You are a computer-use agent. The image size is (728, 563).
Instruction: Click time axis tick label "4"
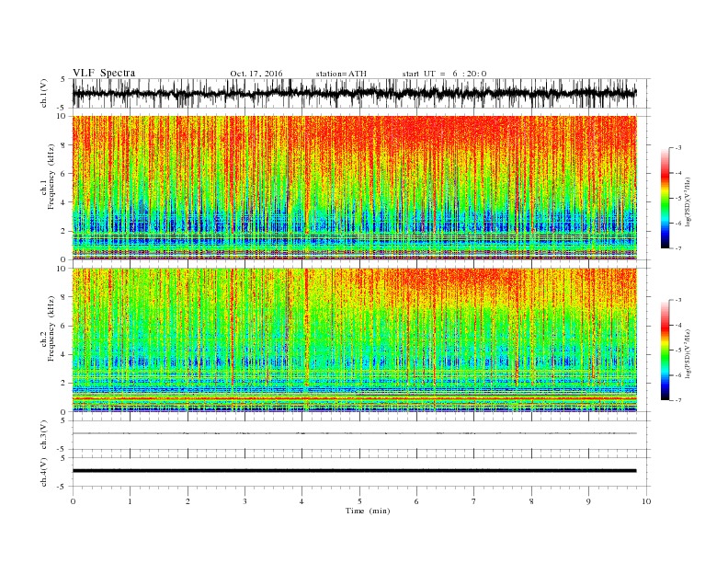[x=301, y=501]
